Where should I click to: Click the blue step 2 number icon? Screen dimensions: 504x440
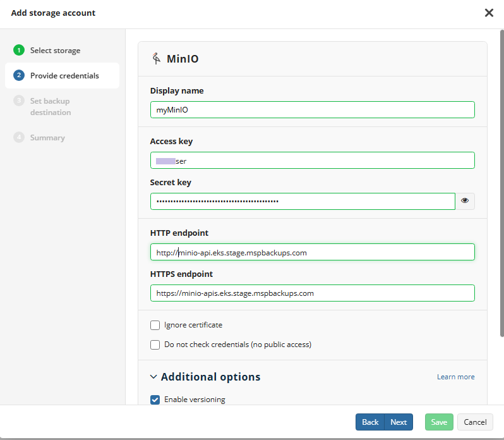click(x=19, y=76)
